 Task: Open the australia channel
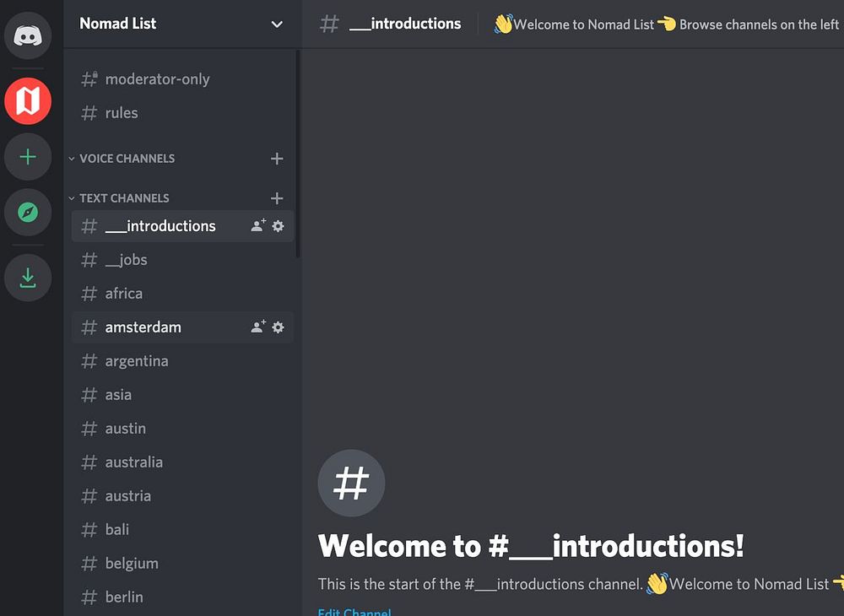pyautogui.click(x=182, y=462)
